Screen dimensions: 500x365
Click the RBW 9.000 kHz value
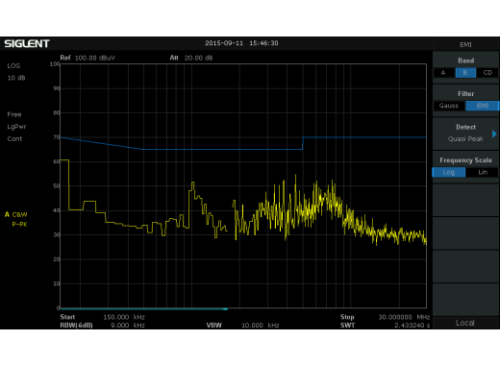pyautogui.click(x=128, y=325)
